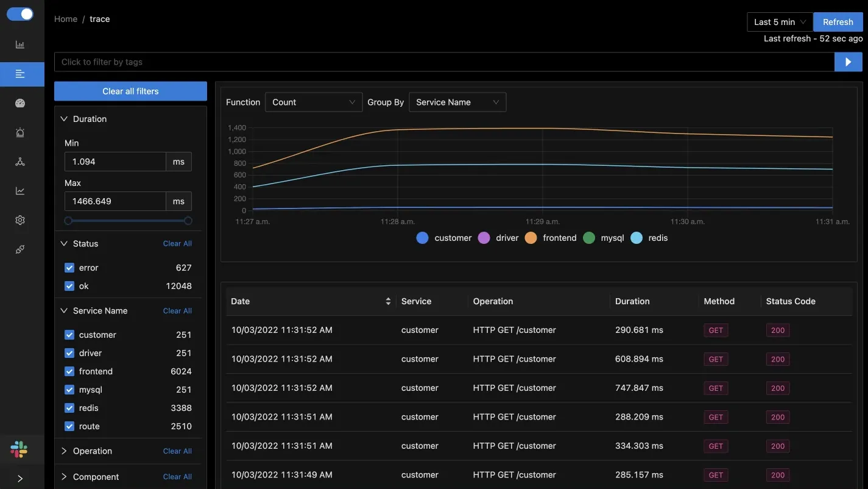Open the dashboard gauge icon in sidebar

coord(20,103)
